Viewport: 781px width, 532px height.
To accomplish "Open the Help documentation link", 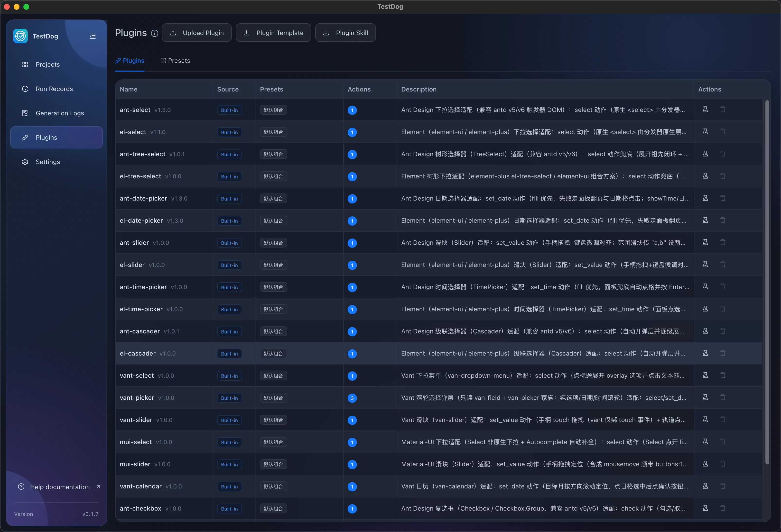I will 59,487.
